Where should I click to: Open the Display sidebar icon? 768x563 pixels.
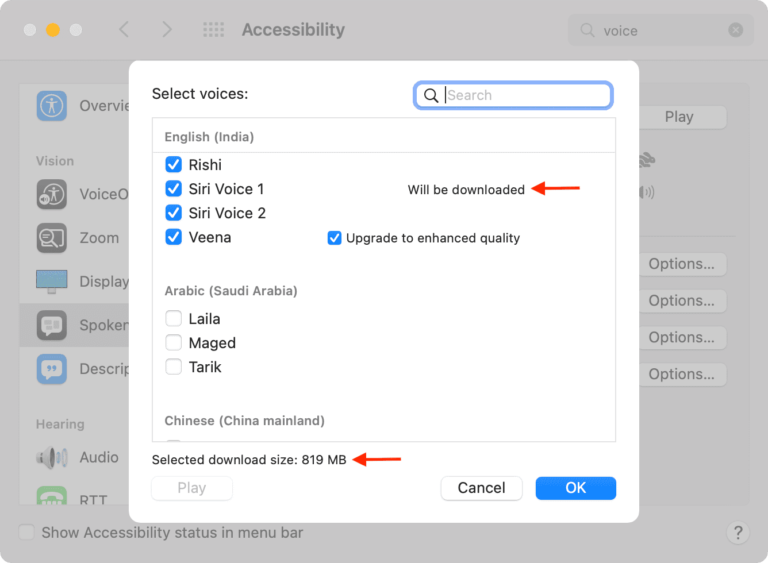tap(52, 281)
